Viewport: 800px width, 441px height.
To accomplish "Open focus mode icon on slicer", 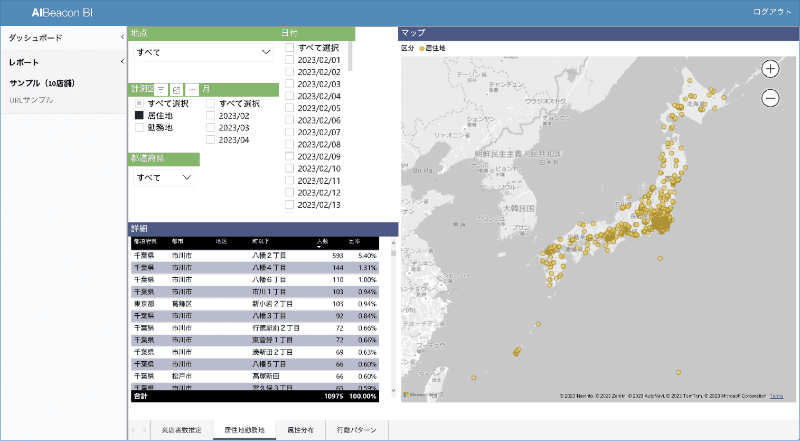I will coord(177,90).
